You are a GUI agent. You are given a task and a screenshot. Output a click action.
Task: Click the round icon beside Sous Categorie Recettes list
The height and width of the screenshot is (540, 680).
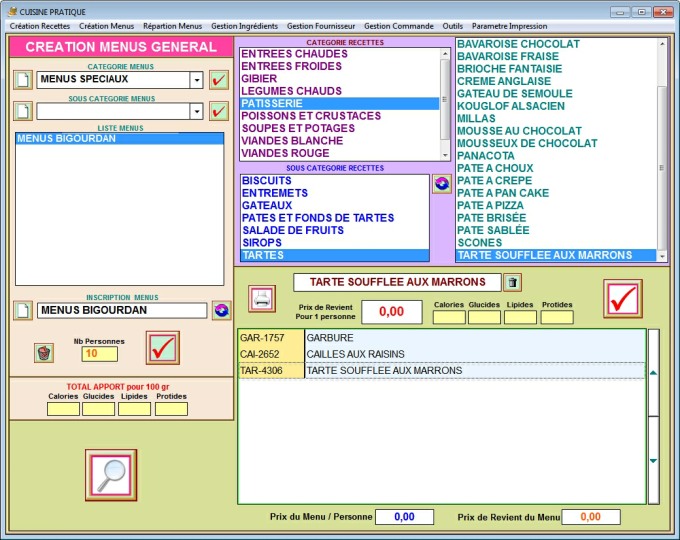[x=441, y=184]
